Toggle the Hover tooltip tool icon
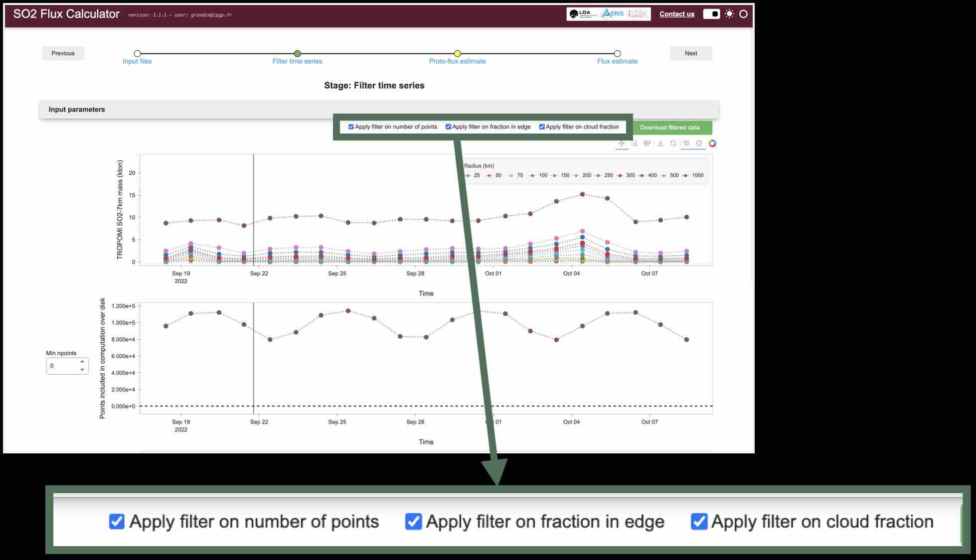Viewport: 976px width, 560px height. (x=686, y=143)
